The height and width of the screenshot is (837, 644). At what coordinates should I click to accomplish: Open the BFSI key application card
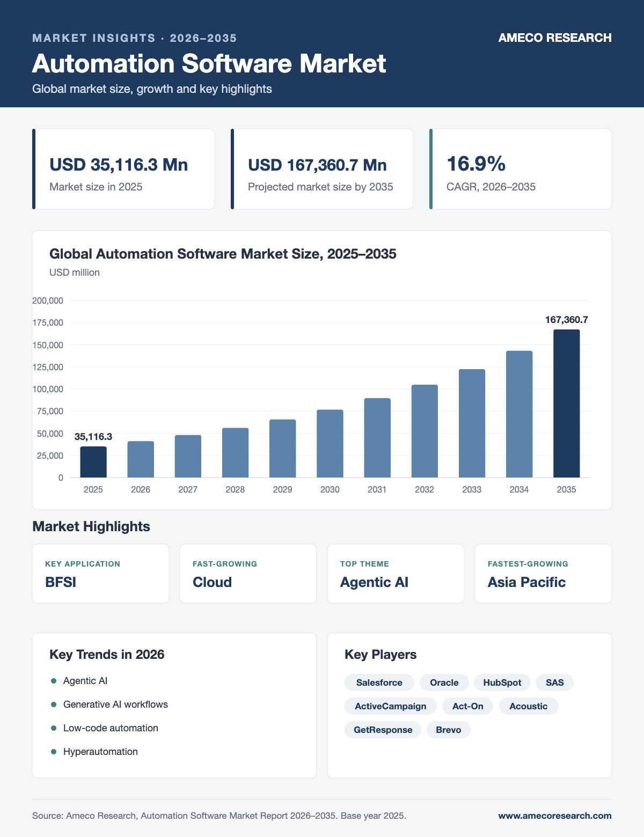tap(100, 574)
